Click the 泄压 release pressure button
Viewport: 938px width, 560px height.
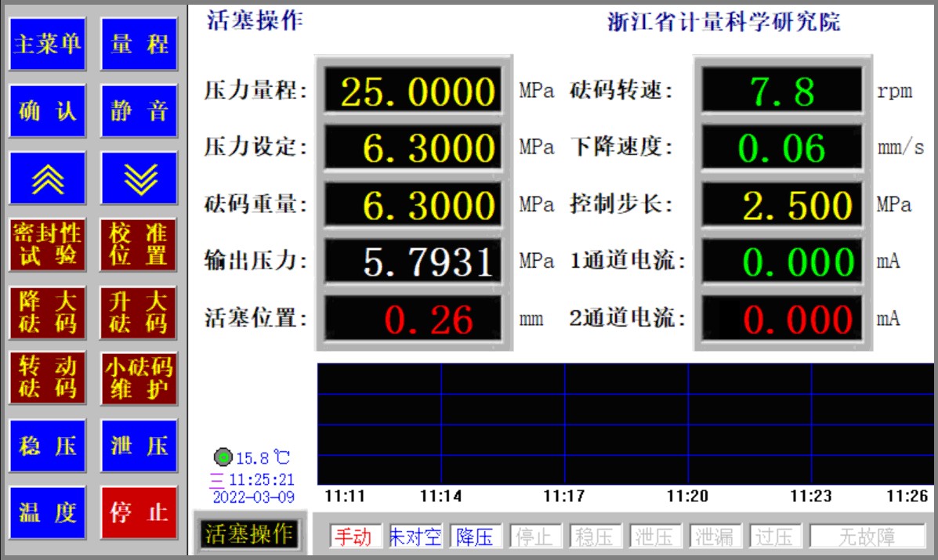click(x=139, y=446)
